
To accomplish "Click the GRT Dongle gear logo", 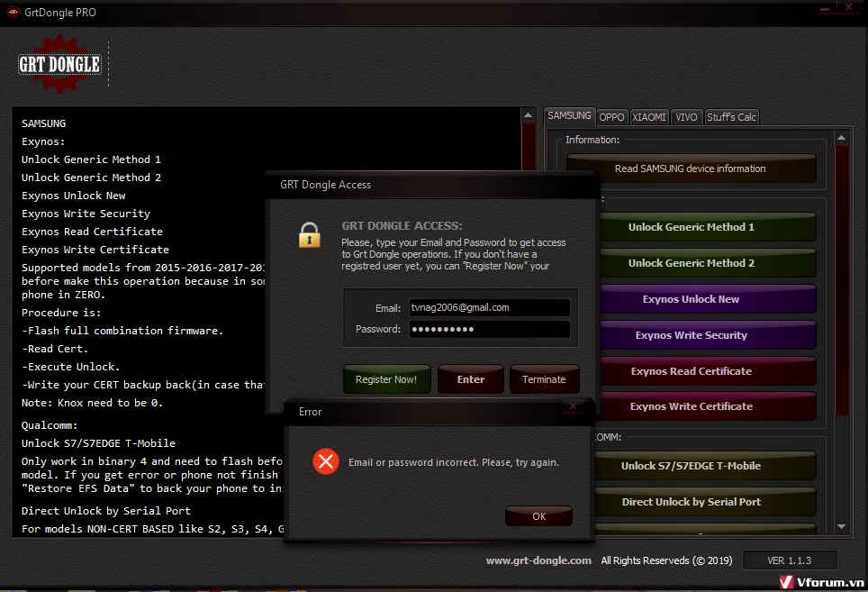I will tap(59, 64).
